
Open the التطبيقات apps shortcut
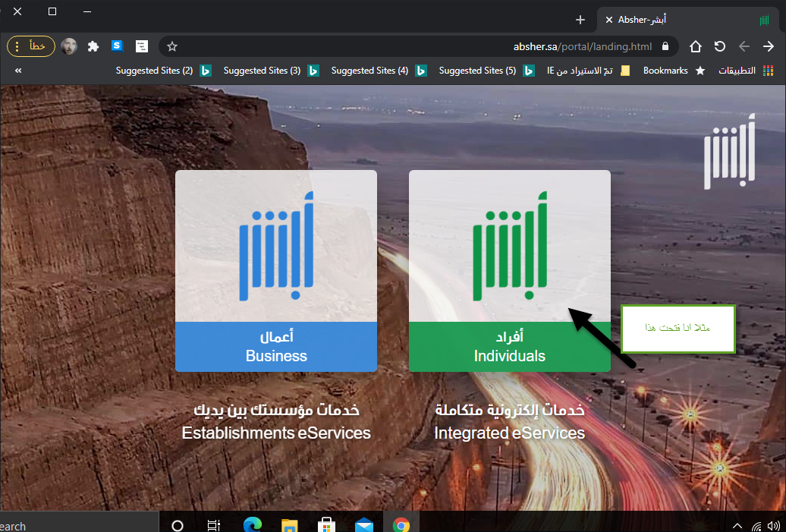[747, 71]
